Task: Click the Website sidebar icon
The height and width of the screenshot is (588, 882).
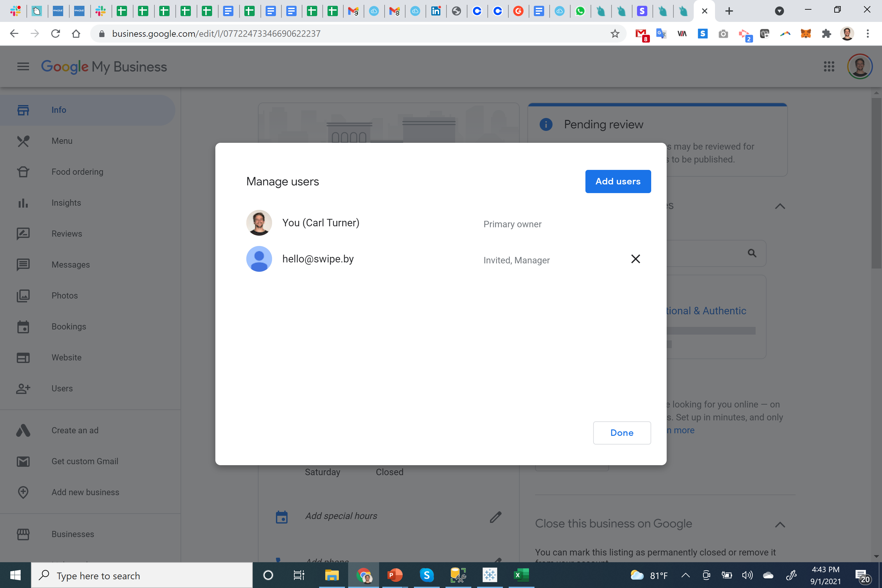Action: click(23, 358)
